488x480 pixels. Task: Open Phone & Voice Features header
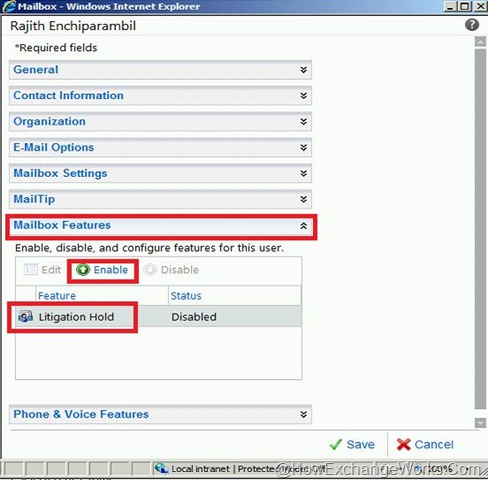point(160,414)
